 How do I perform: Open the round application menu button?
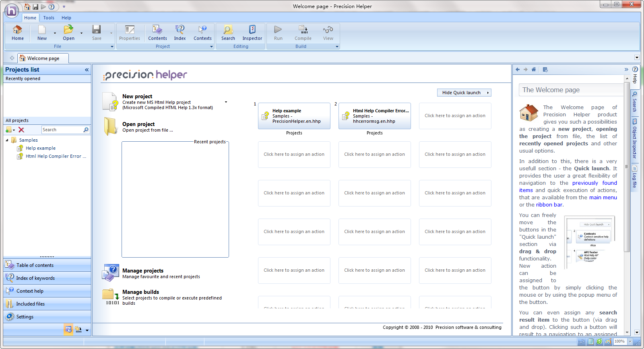tap(11, 10)
